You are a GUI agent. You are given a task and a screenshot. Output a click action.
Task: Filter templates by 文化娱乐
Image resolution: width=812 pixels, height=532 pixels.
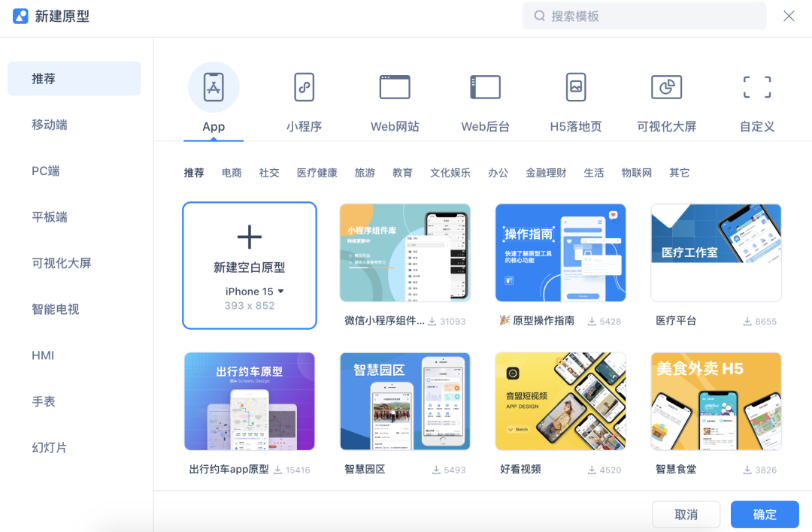pyautogui.click(x=450, y=173)
